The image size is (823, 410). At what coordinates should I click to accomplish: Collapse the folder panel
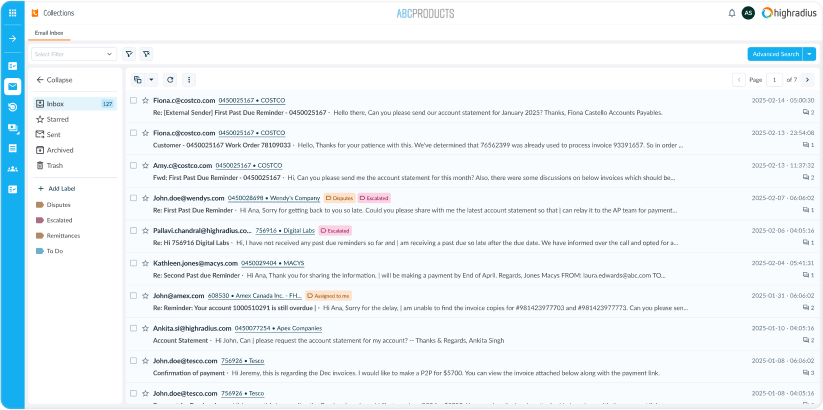pos(54,80)
